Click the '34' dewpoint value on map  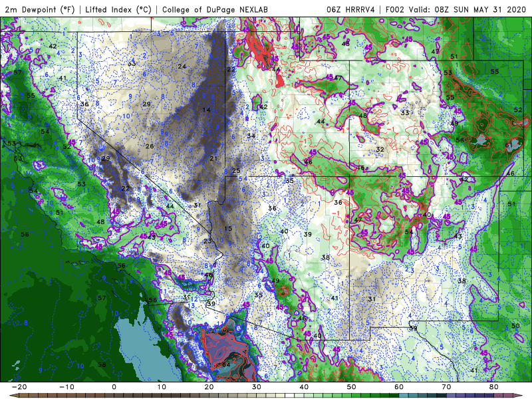coord(251,136)
